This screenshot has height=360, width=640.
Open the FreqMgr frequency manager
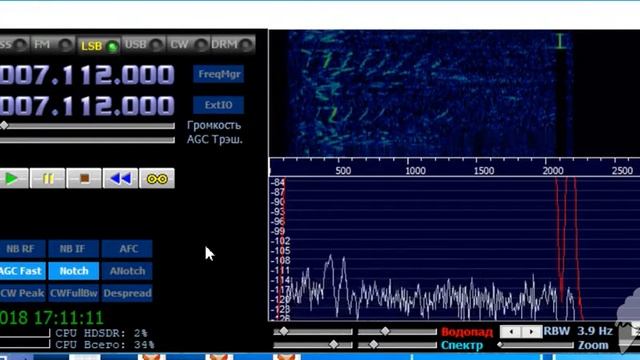click(219, 74)
